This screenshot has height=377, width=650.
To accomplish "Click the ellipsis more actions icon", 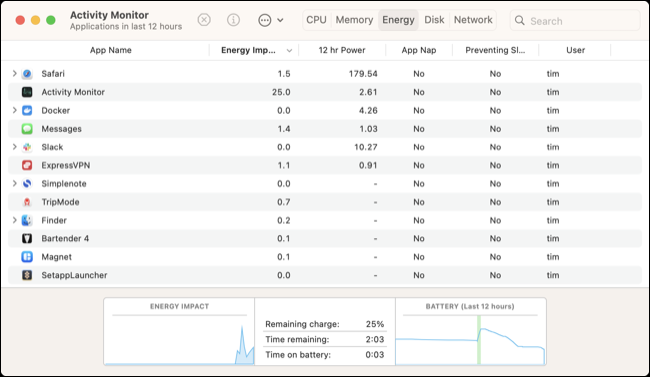I will pyautogui.click(x=264, y=20).
